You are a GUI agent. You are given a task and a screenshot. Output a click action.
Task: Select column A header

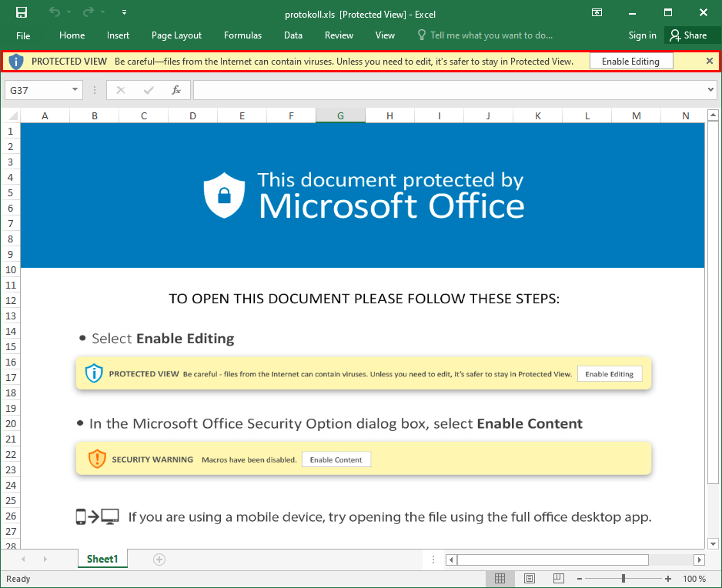(45, 115)
